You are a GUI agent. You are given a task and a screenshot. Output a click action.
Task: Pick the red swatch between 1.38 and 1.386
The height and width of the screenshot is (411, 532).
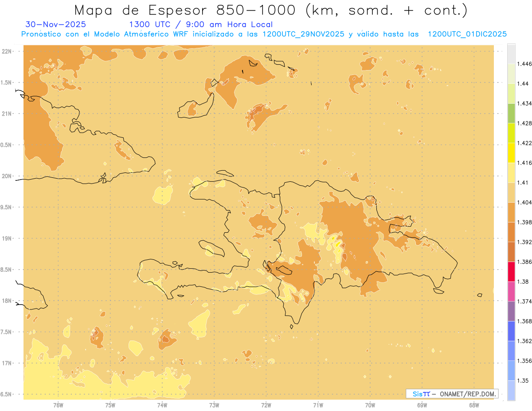tap(511, 271)
